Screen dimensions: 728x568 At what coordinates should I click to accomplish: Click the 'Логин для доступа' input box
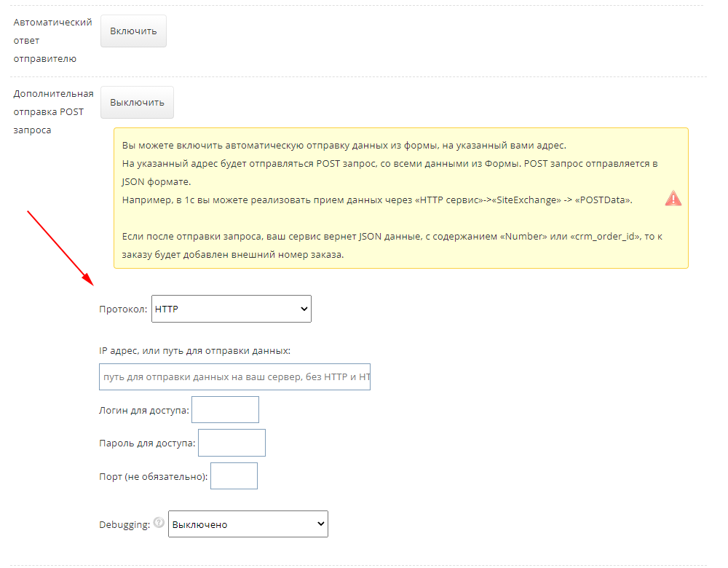click(x=225, y=410)
